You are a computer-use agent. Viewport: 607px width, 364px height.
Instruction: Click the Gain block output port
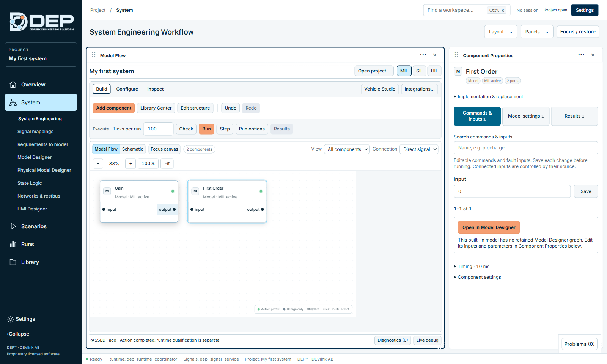(174, 209)
